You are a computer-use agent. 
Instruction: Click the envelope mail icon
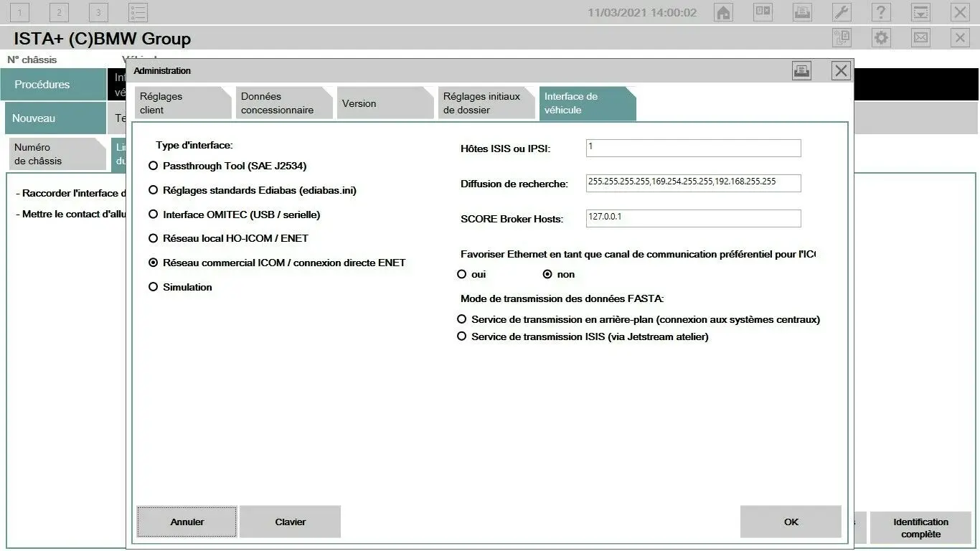920,38
